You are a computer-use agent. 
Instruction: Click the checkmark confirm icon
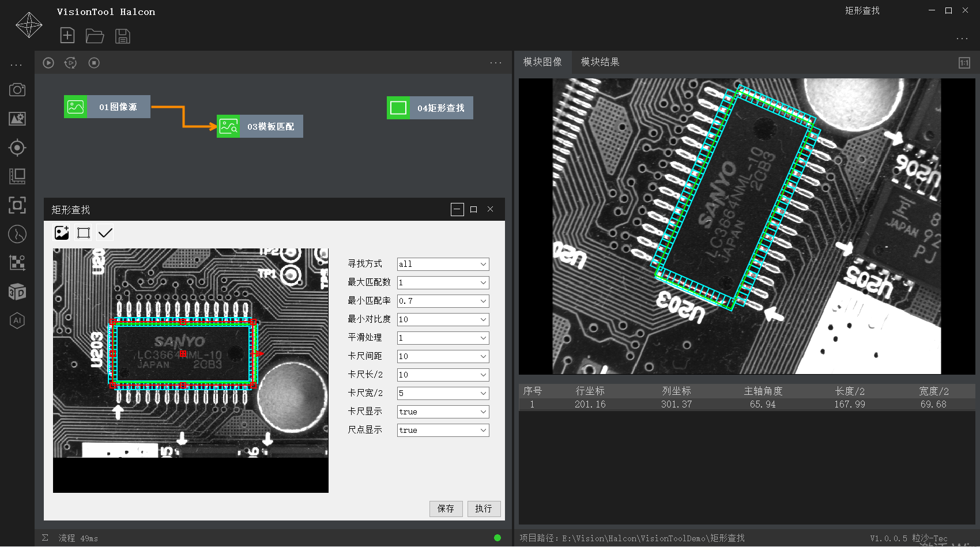(105, 233)
